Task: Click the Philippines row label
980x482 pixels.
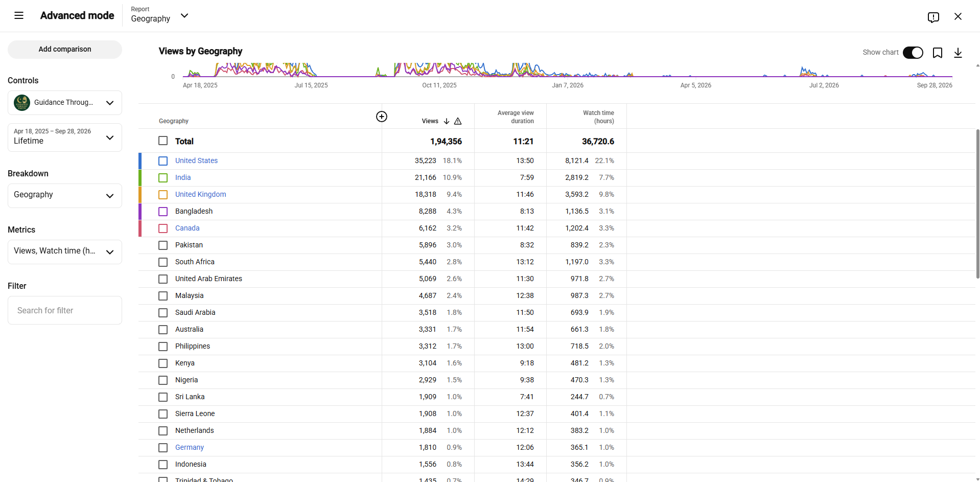Action: (193, 346)
